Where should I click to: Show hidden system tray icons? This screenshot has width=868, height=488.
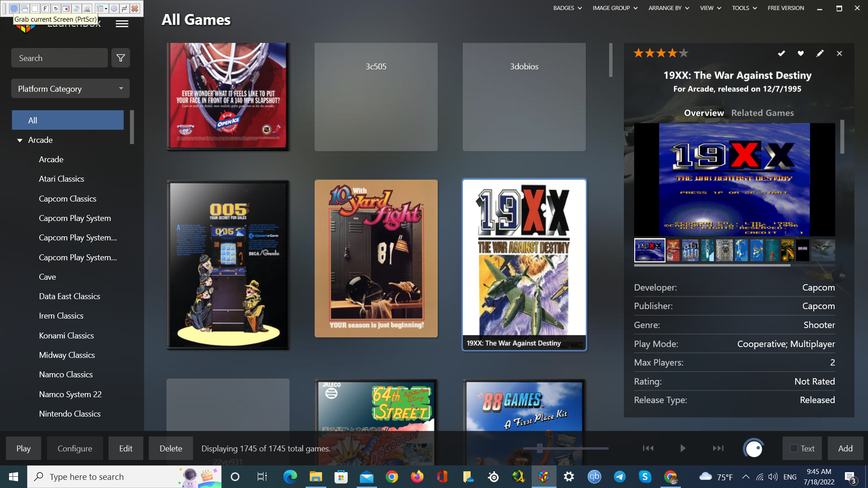coord(746,477)
